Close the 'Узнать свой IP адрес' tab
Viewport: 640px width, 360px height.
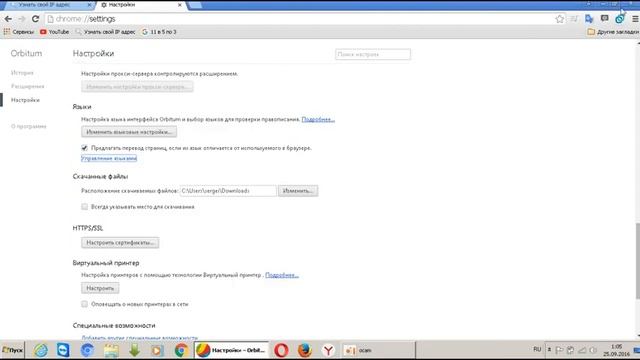[x=89, y=5]
